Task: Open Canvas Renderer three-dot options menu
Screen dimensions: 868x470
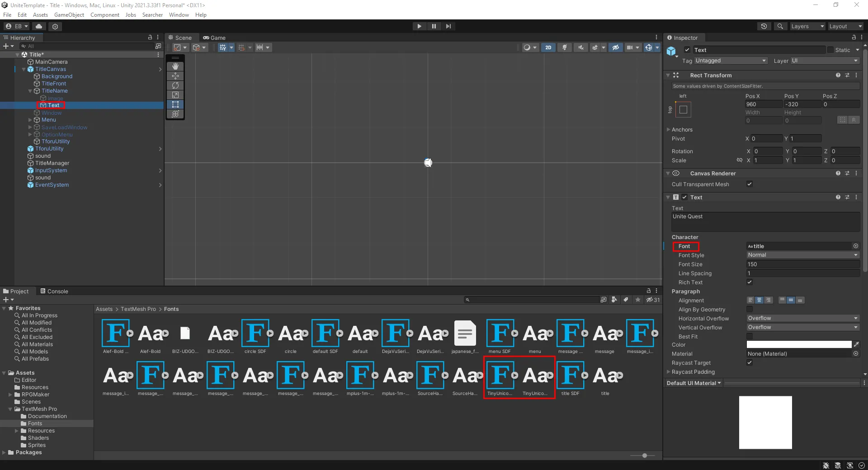Action: click(x=856, y=174)
